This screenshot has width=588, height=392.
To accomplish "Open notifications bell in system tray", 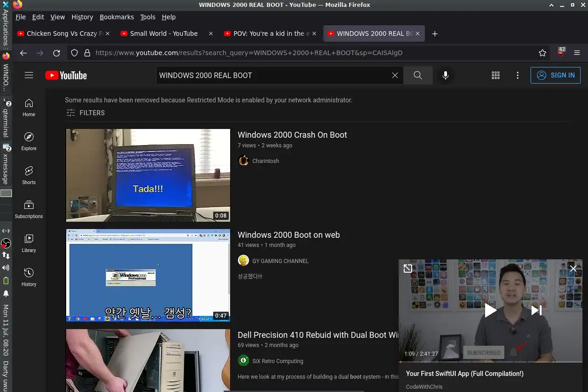I will (x=6, y=293).
